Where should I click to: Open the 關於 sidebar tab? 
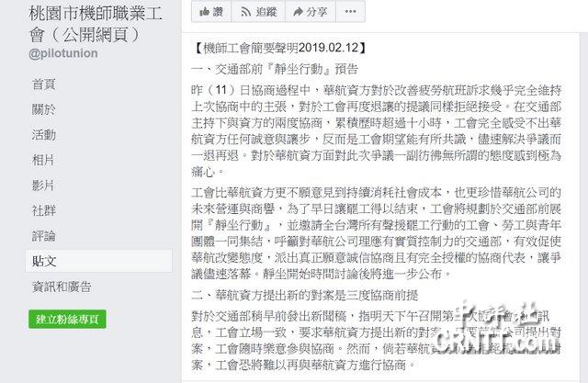point(44,109)
